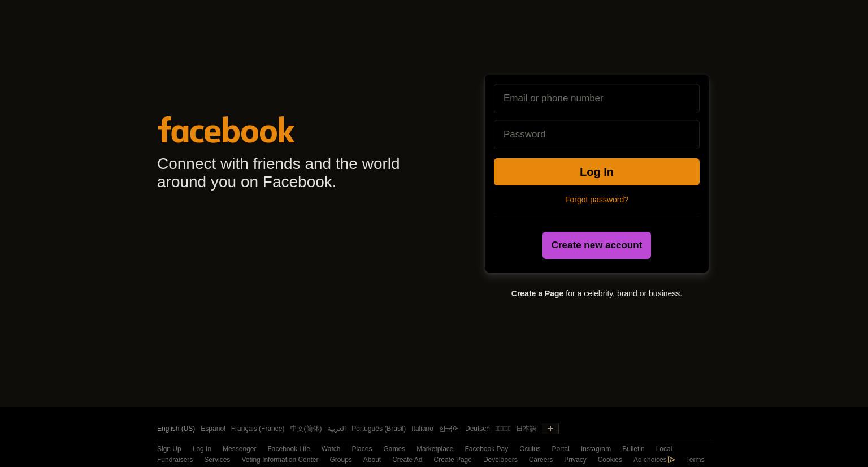Switch language to Korean 한국어
Image resolution: width=868 pixels, height=467 pixels.
pyautogui.click(x=449, y=429)
